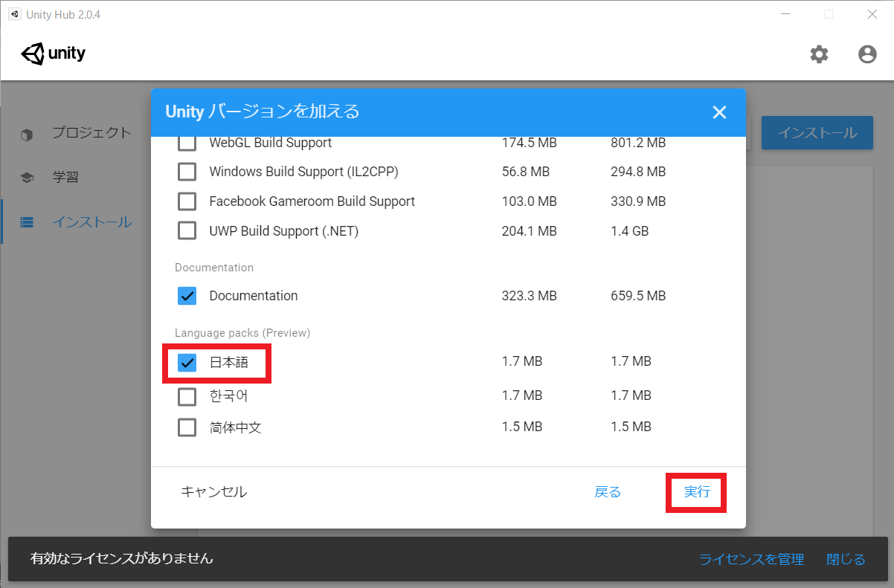
Task: Click the キャンセル button
Action: 214,491
